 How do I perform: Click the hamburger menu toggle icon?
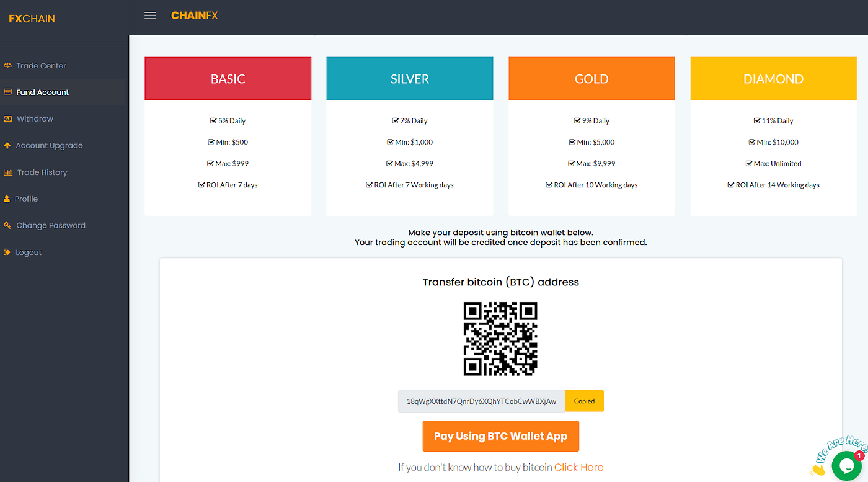pos(150,16)
